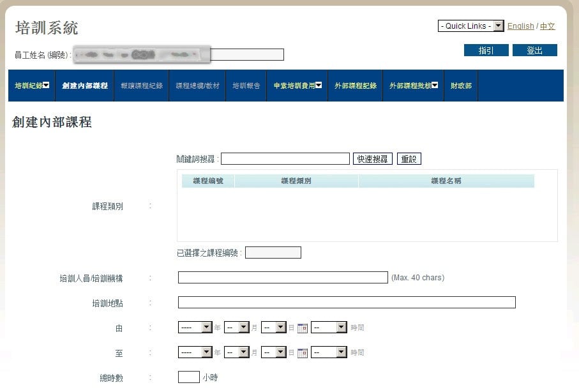Choose end month in the 至 row dropdown
The height and width of the screenshot is (392, 579).
coord(237,352)
